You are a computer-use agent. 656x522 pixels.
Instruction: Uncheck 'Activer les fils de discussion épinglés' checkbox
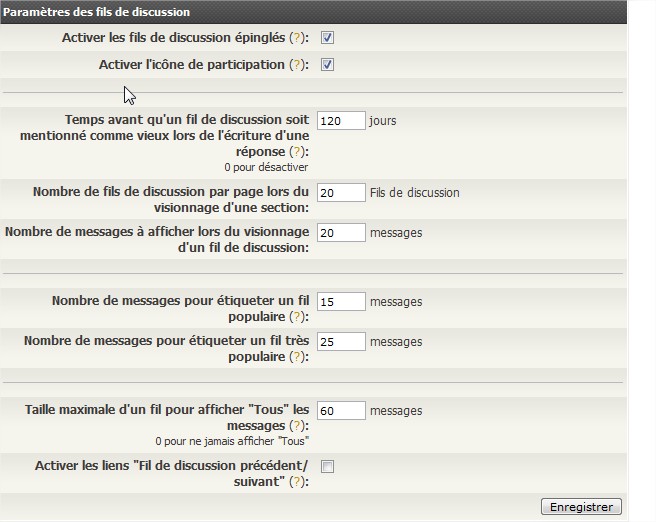click(x=327, y=38)
